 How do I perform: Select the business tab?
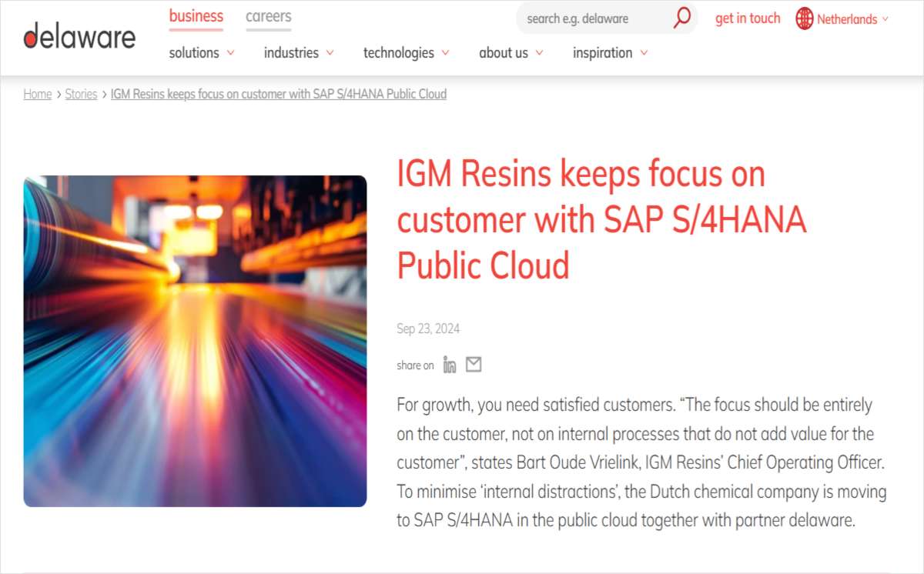click(x=195, y=15)
